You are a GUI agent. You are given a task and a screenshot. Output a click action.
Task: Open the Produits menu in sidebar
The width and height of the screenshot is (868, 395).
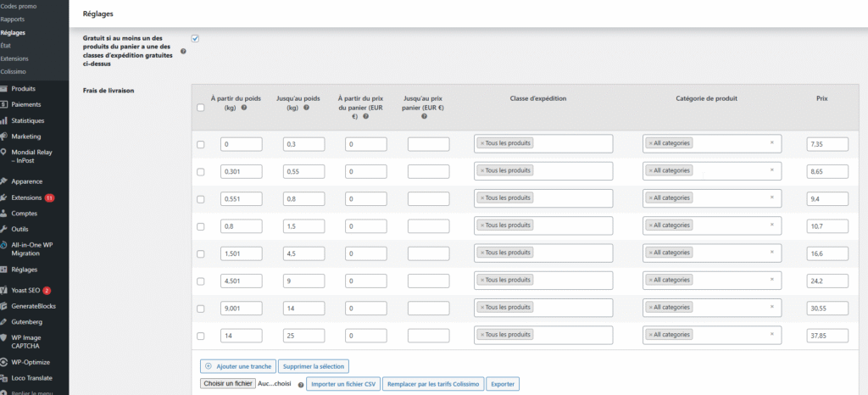pyautogui.click(x=23, y=88)
